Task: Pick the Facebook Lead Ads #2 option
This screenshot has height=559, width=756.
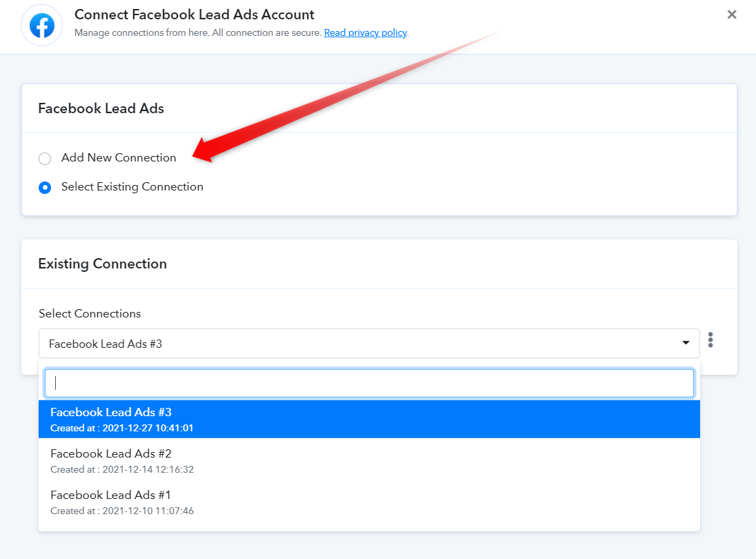Action: pos(369,460)
